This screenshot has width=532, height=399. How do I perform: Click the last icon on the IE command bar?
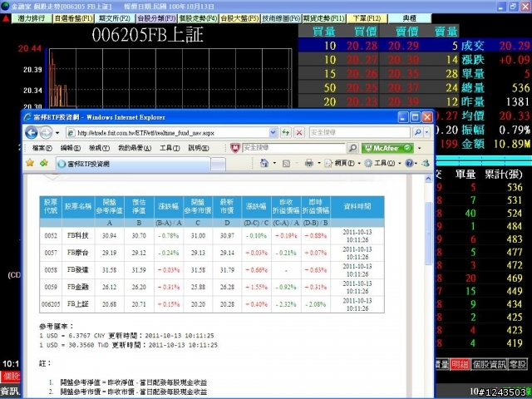(426, 164)
